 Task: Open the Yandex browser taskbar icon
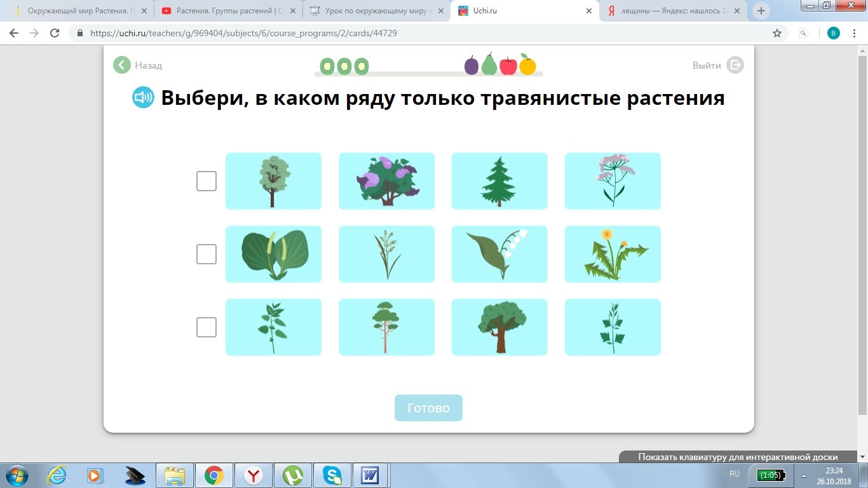click(254, 475)
